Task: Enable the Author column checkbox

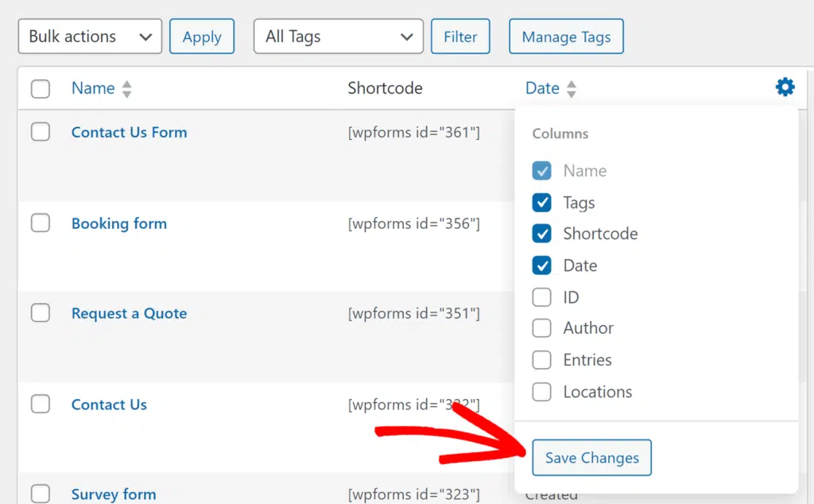Action: [542, 328]
